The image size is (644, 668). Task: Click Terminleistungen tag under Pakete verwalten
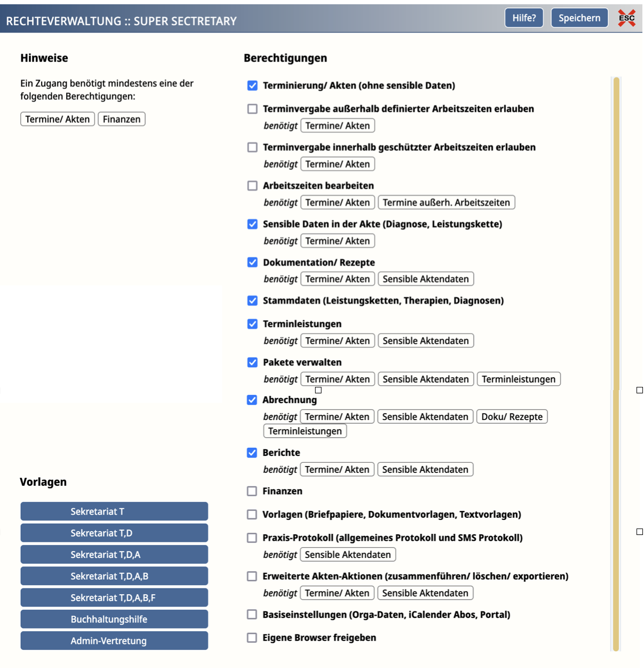coord(519,379)
